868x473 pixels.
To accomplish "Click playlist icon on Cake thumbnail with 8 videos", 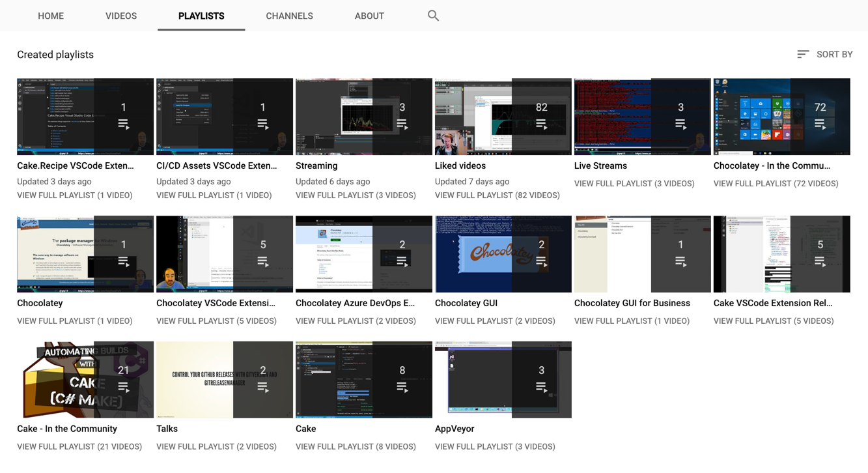I will [x=402, y=387].
